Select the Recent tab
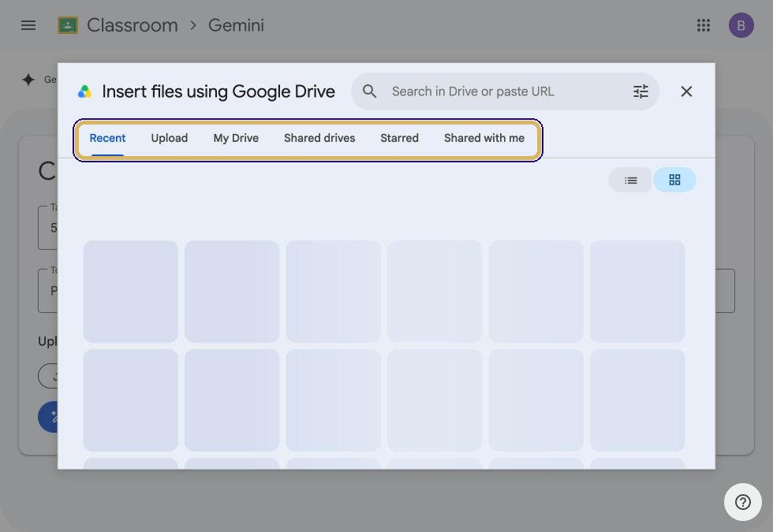 coord(107,139)
